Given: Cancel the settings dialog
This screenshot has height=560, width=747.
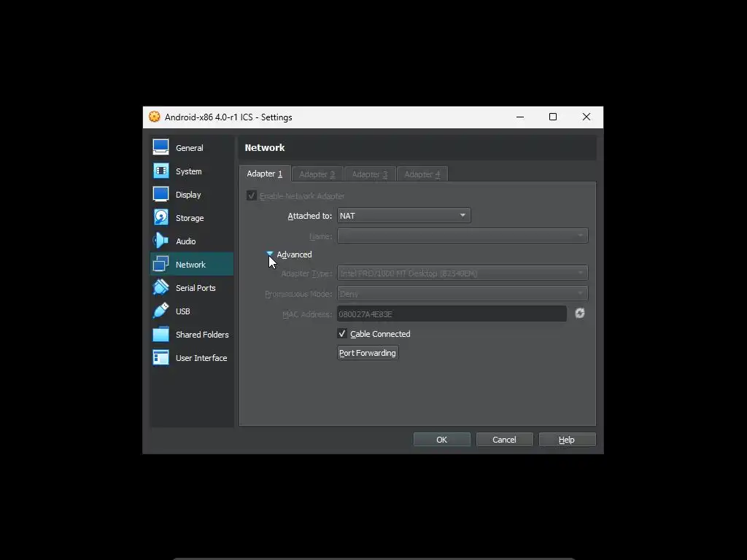Looking at the screenshot, I should 504,440.
